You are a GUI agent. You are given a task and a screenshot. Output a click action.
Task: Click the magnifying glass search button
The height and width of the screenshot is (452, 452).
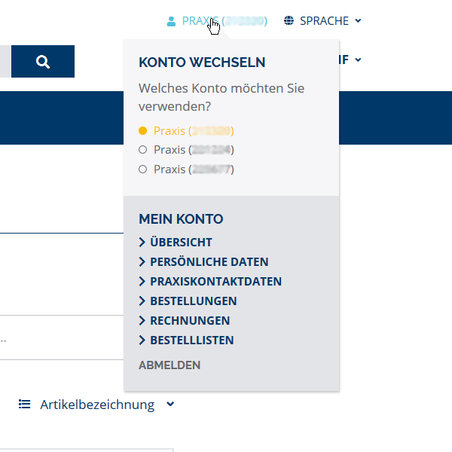(43, 61)
